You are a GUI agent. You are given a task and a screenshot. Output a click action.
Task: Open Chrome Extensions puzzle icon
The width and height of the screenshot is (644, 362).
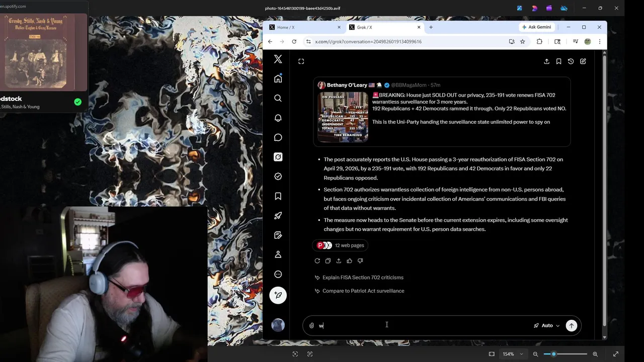(x=539, y=42)
